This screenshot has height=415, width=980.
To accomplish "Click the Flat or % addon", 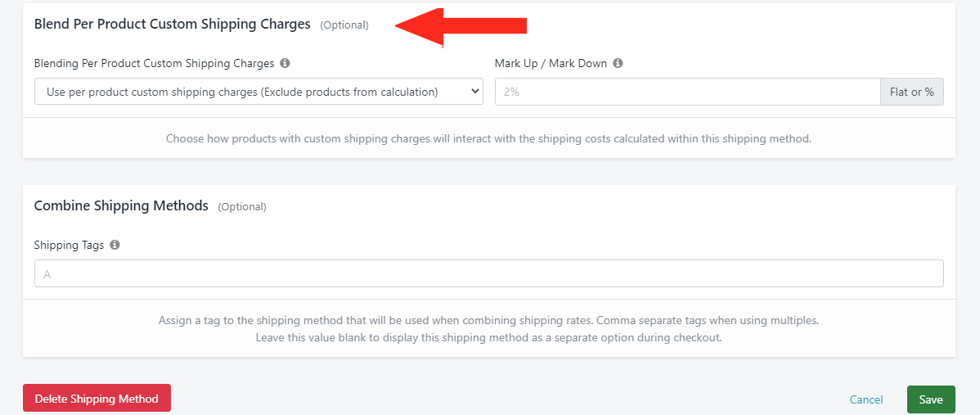I will pyautogui.click(x=912, y=92).
